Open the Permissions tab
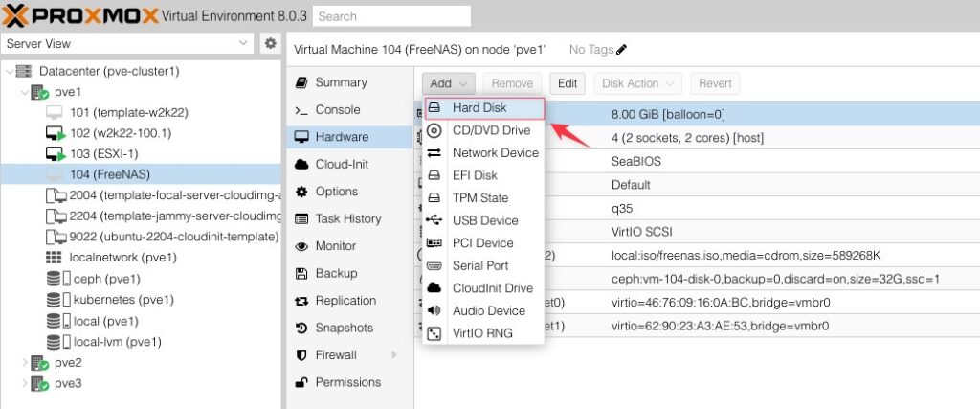 (349, 382)
